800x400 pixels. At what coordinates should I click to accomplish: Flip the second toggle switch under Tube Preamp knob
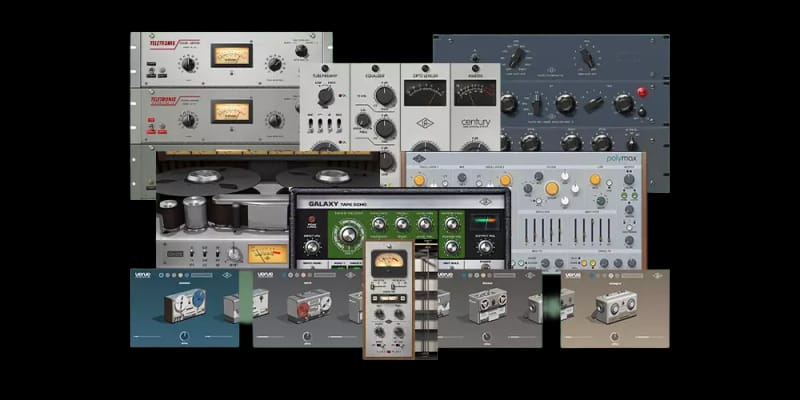(x=319, y=125)
